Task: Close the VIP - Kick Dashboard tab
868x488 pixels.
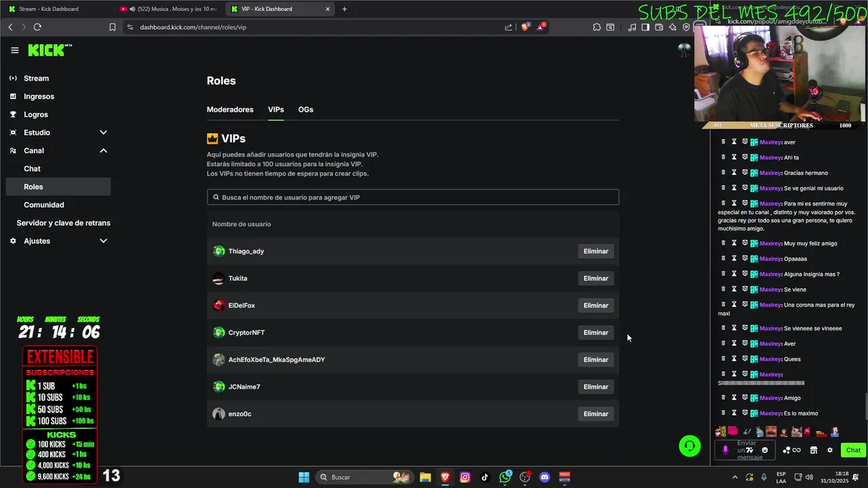Action: [328, 9]
